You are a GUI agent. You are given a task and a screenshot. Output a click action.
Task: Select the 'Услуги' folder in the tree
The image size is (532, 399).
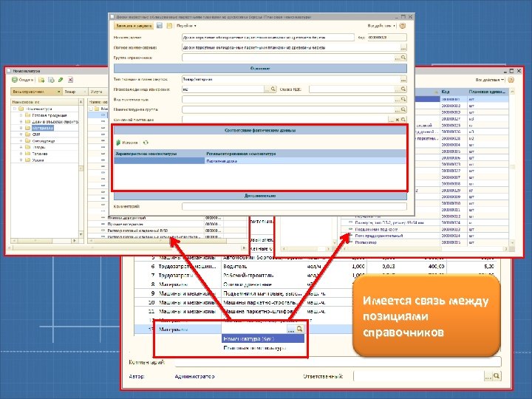(x=38, y=160)
